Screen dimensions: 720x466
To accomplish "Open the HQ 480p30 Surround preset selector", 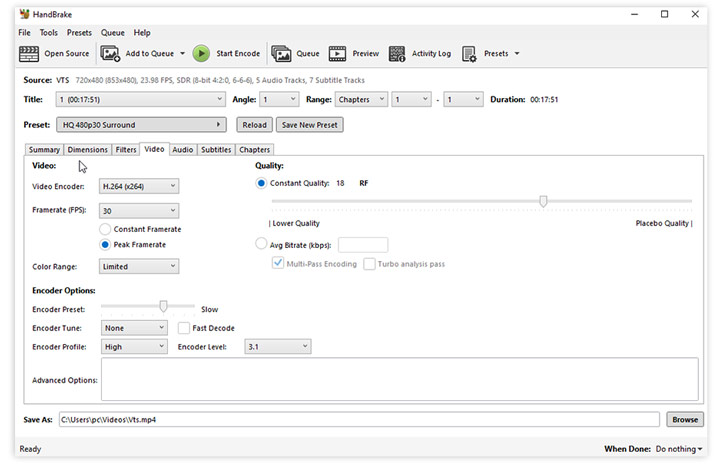I will click(x=141, y=125).
